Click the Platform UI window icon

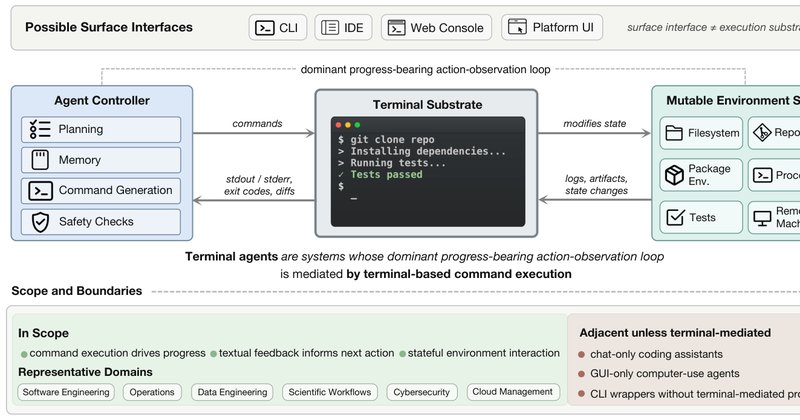517,27
